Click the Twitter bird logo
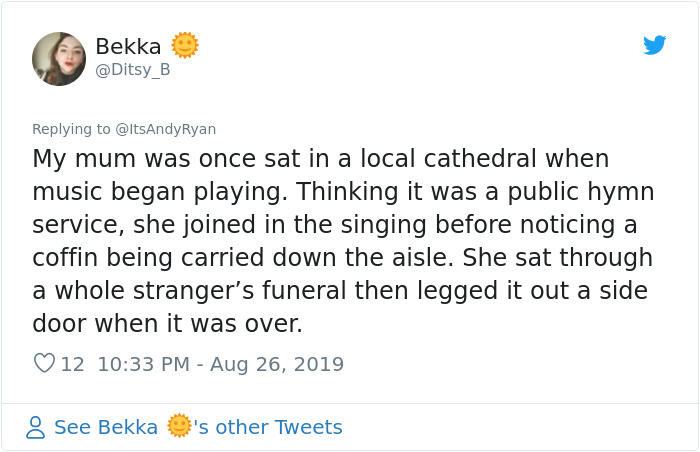This screenshot has width=700, height=452. pyautogui.click(x=654, y=45)
